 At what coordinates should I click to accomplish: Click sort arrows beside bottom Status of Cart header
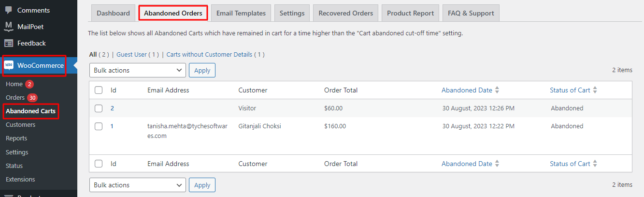click(595, 164)
